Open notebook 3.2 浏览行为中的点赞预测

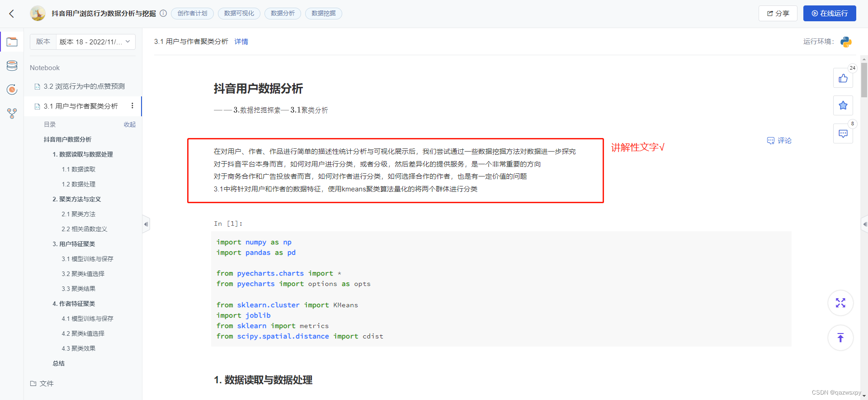pyautogui.click(x=84, y=86)
